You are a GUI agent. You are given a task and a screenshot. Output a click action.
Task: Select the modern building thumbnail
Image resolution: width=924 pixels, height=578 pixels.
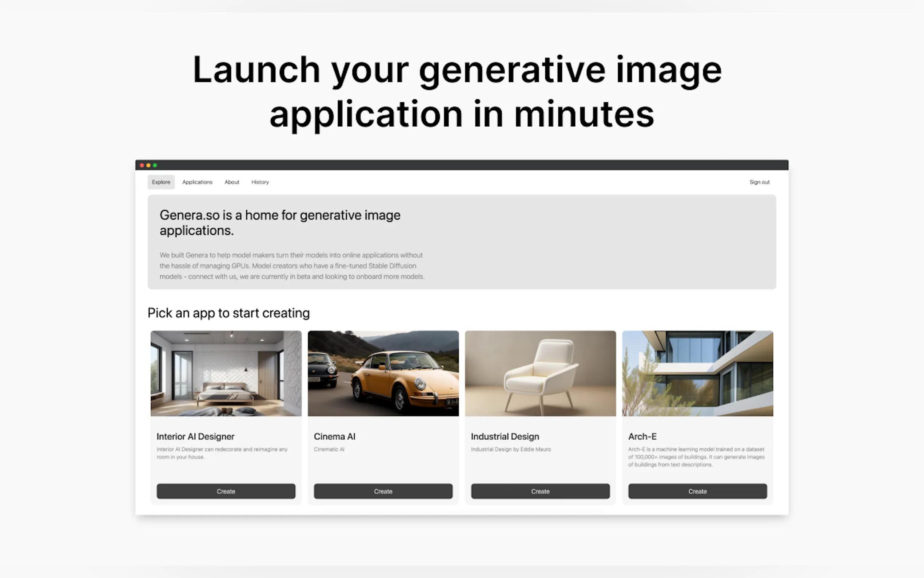pyautogui.click(x=697, y=373)
